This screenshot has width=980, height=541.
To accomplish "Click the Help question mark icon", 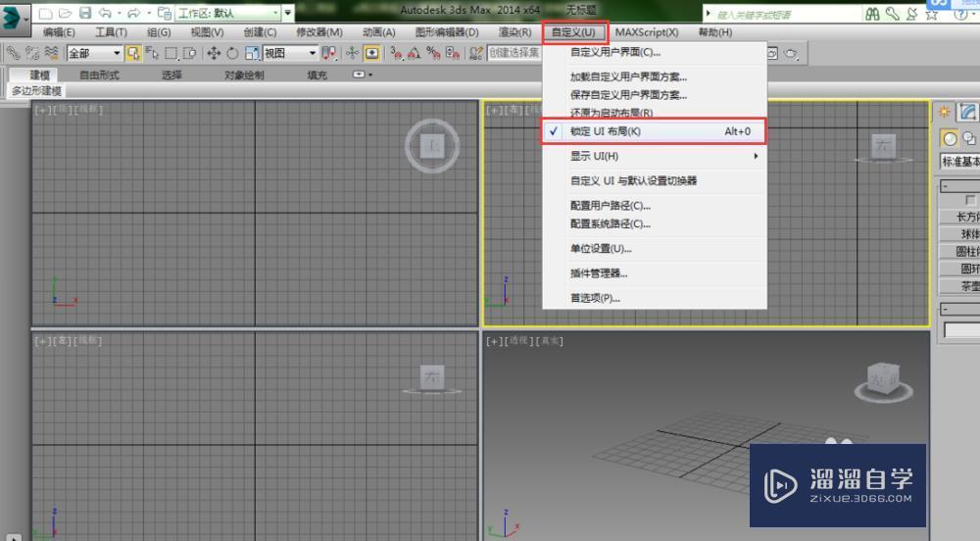I will click(x=960, y=13).
